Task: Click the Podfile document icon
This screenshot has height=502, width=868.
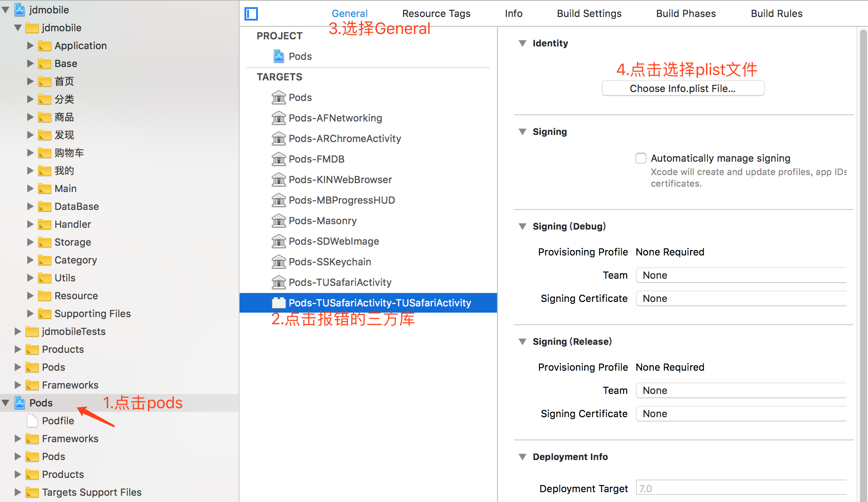Action: [x=32, y=421]
